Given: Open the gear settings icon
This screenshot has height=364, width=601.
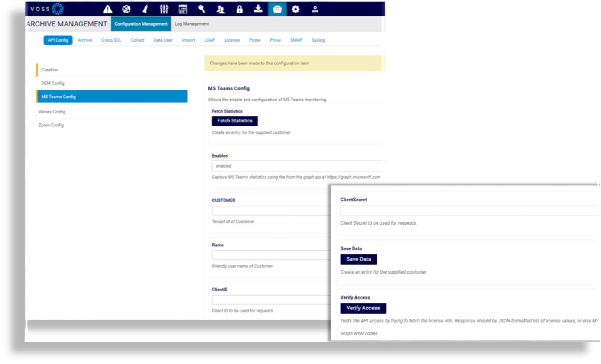Looking at the screenshot, I should 296,9.
